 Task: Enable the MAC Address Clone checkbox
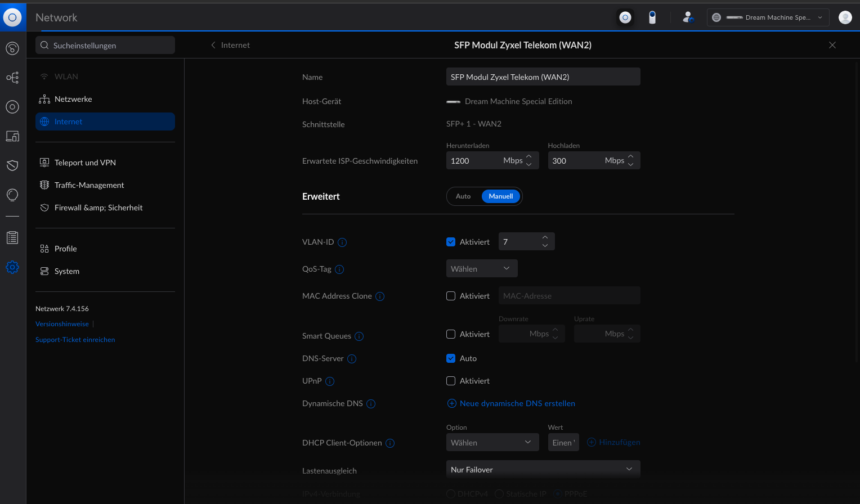click(451, 296)
